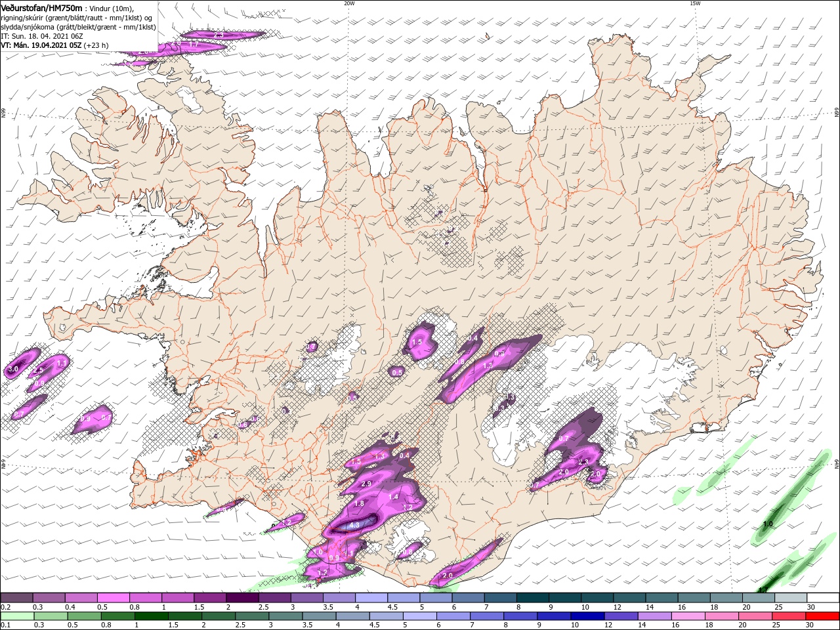Click the '15W' longitude label
Viewport: 840px width, 630px height.
[x=694, y=3]
